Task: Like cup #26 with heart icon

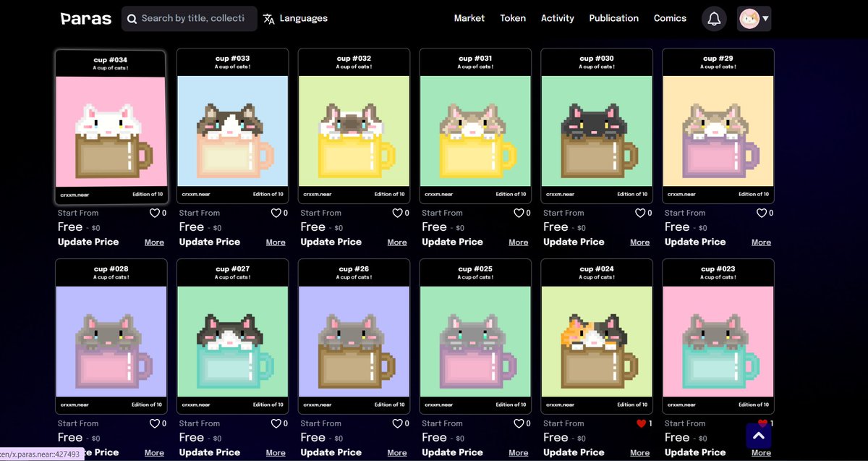Action: [397, 423]
